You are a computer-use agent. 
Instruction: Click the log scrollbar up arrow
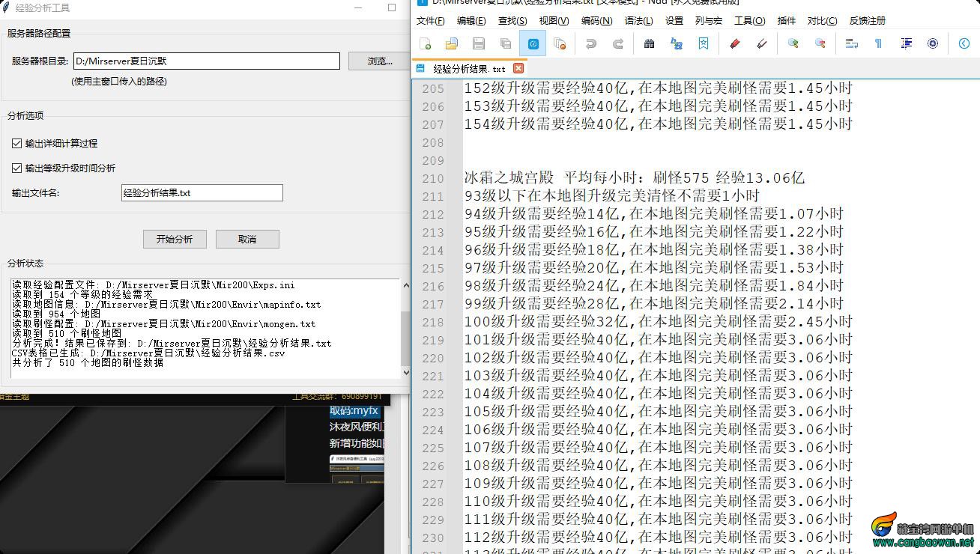click(406, 285)
